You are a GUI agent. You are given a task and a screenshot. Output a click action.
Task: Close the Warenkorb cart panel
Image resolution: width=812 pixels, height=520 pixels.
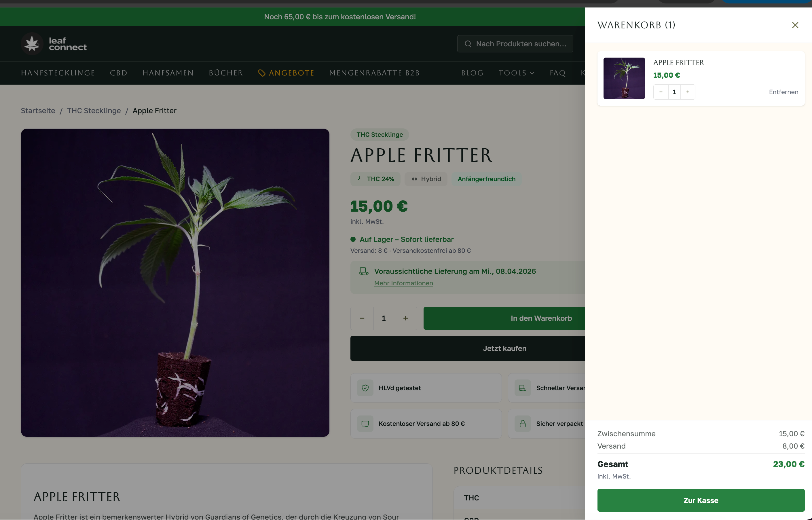click(x=795, y=25)
